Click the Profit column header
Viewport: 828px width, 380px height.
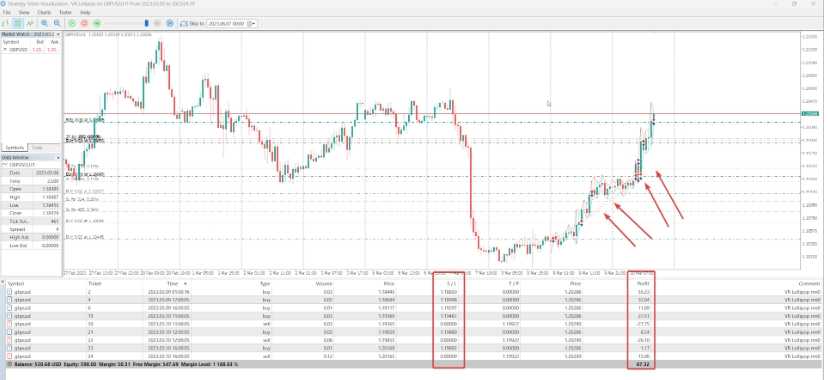tap(642, 283)
